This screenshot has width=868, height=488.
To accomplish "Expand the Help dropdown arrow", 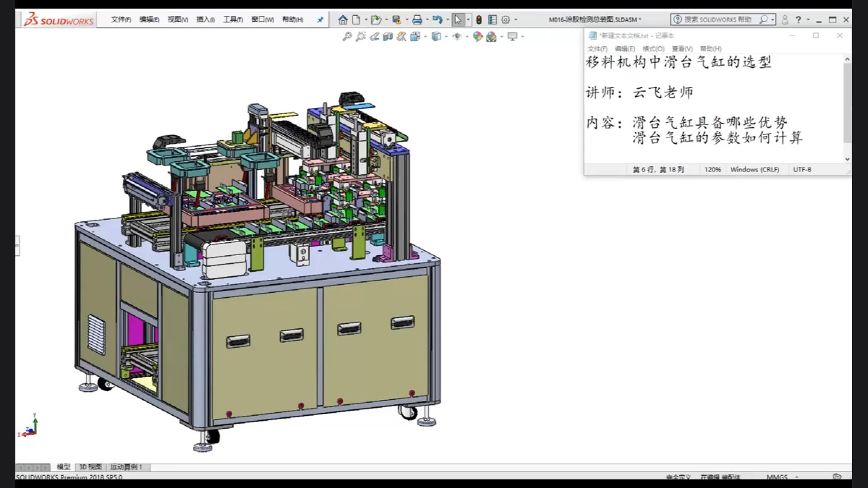I will click(808, 19).
